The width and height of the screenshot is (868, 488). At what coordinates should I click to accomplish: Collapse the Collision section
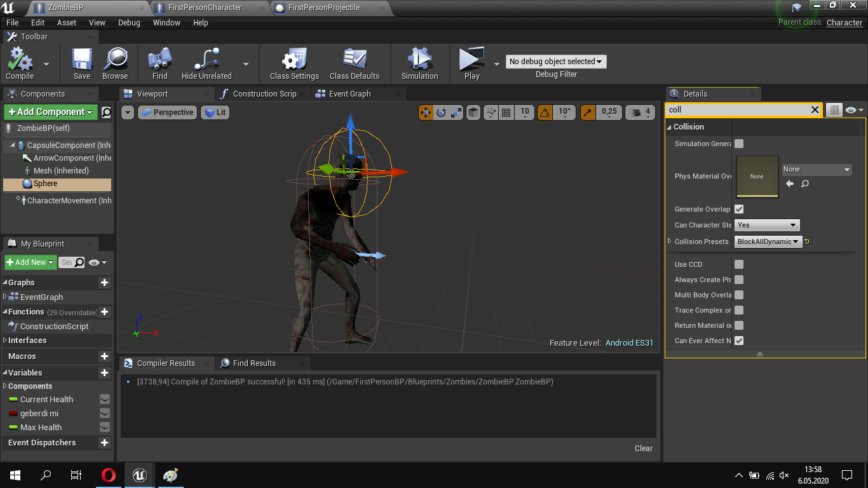point(669,127)
